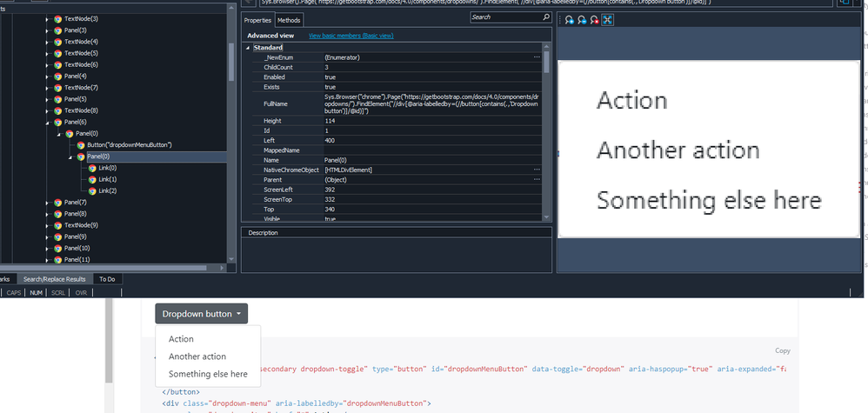Click the zoom in magnifier icon
This screenshot has width=868, height=413.
[x=569, y=20]
